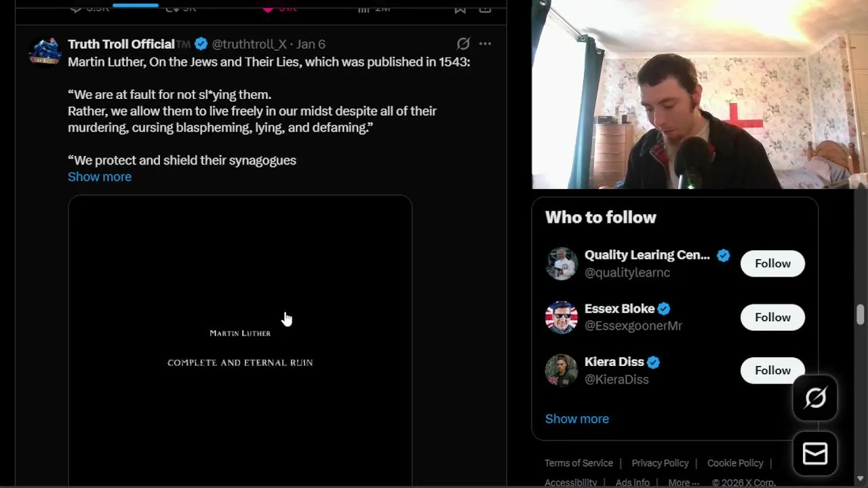
Task: Click Essex Bloke profile picture
Action: click(x=561, y=317)
